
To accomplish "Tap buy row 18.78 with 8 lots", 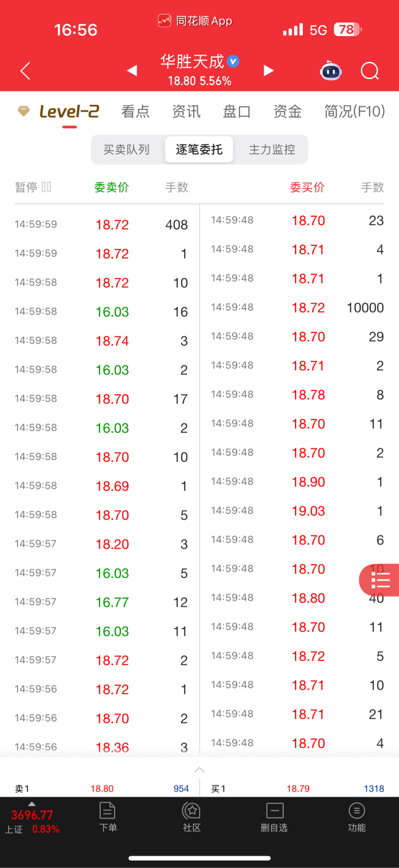I will (297, 395).
